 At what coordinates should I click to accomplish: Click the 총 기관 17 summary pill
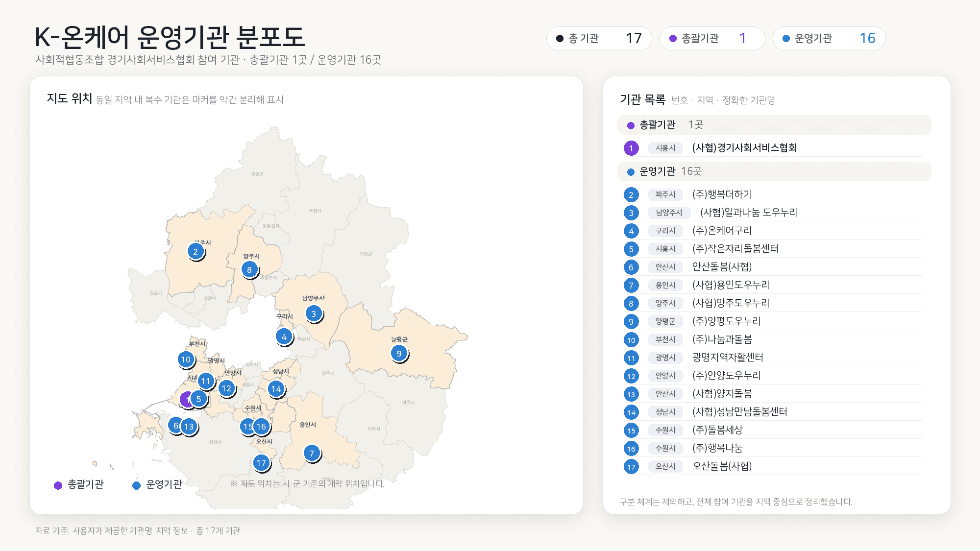(x=599, y=38)
